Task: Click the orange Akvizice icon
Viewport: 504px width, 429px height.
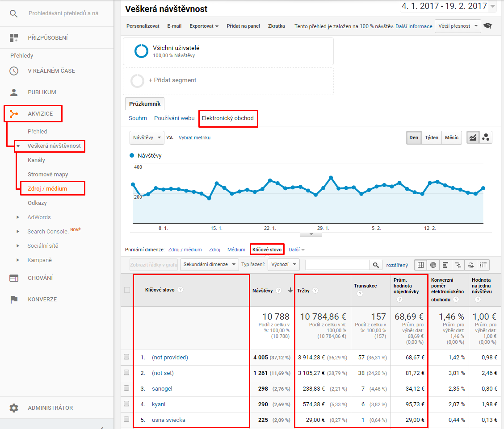Action: pyautogui.click(x=14, y=114)
